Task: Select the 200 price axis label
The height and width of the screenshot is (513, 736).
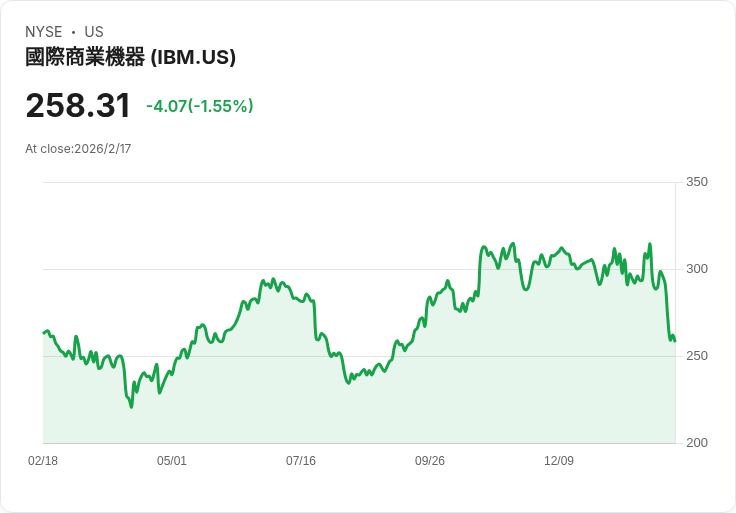Action: (x=696, y=443)
